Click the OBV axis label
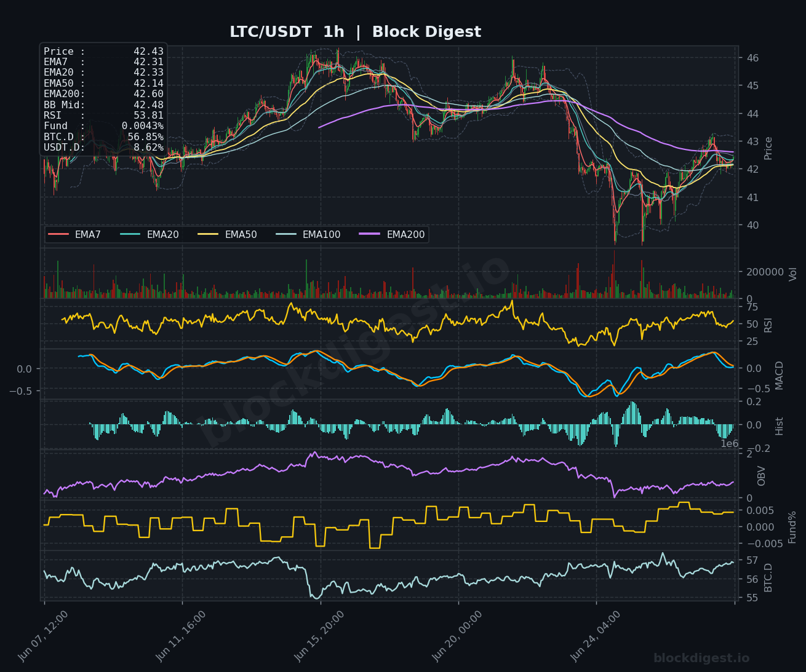This screenshot has width=806, height=672. 762,476
